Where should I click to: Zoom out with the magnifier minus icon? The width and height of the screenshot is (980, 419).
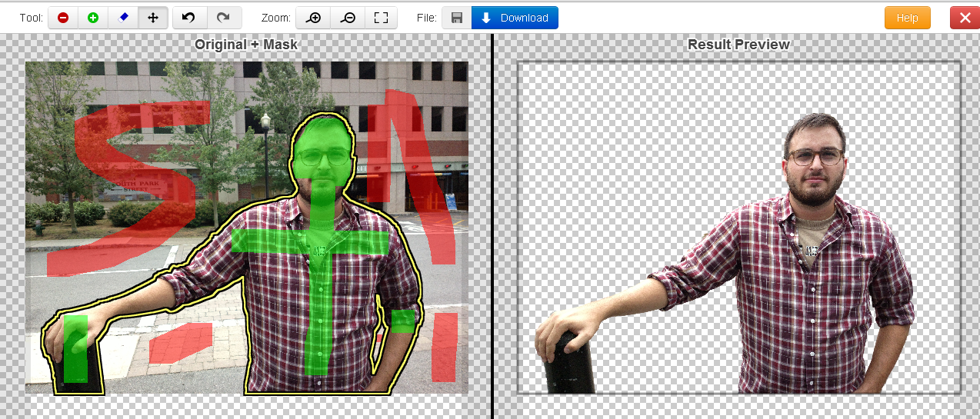point(347,18)
